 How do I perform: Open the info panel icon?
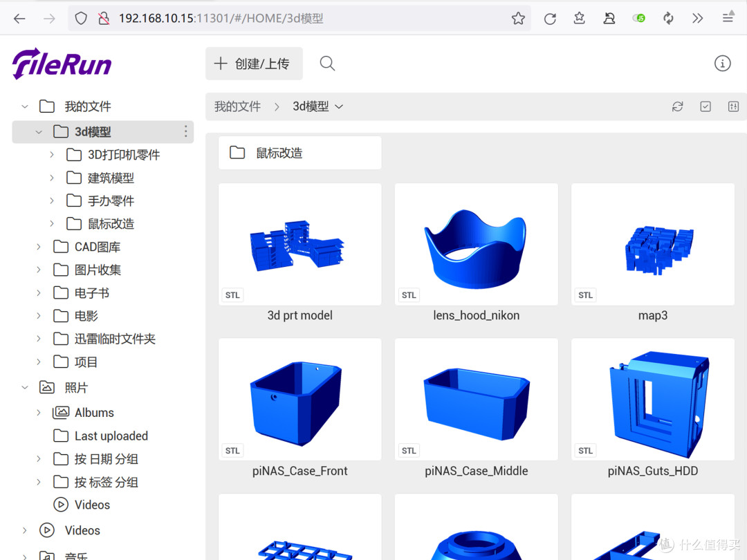[722, 64]
